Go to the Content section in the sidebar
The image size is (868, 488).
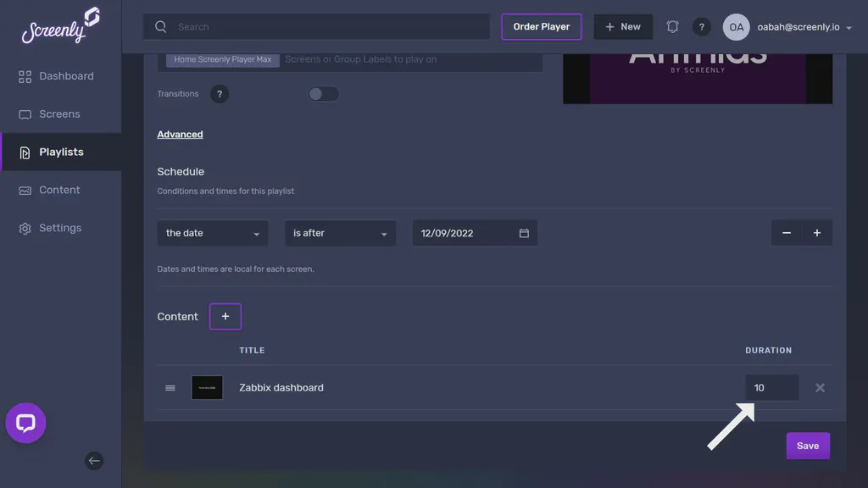(x=58, y=190)
